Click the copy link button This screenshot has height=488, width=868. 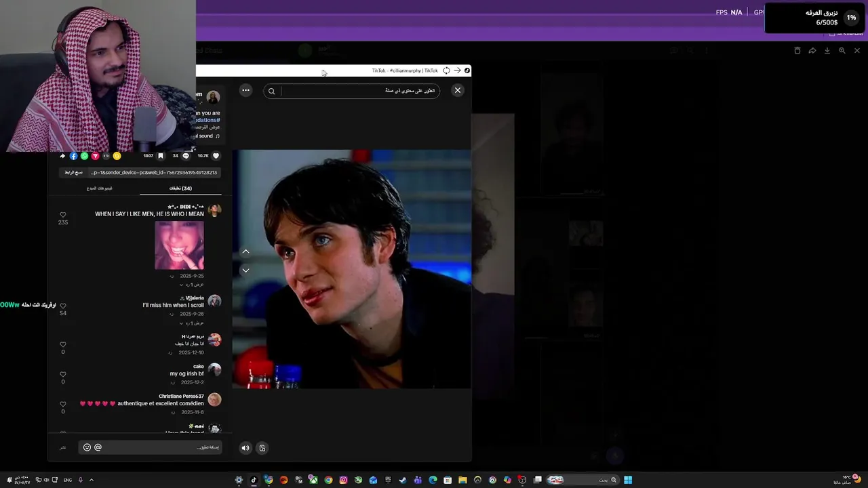tap(73, 172)
